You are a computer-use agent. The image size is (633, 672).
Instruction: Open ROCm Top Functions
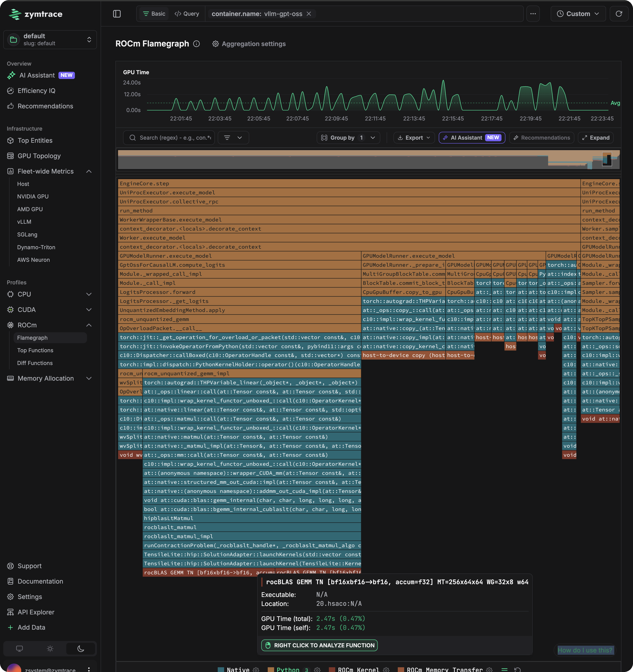35,350
